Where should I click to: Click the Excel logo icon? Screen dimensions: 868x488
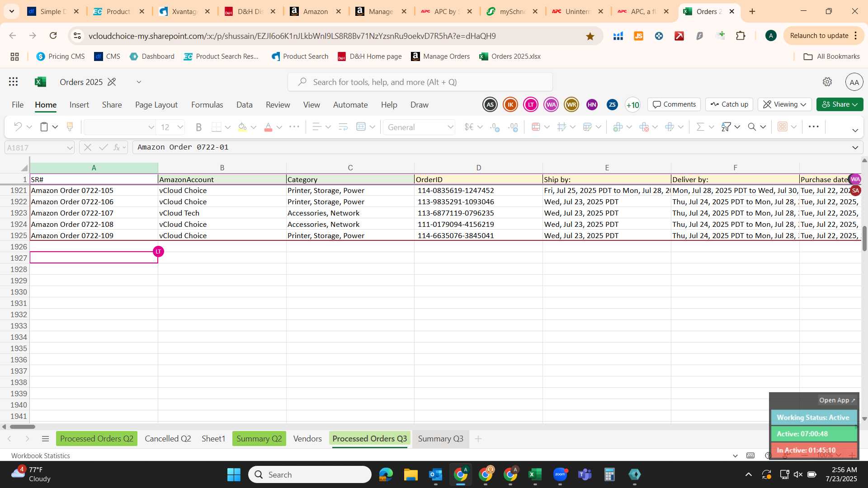[x=40, y=82]
